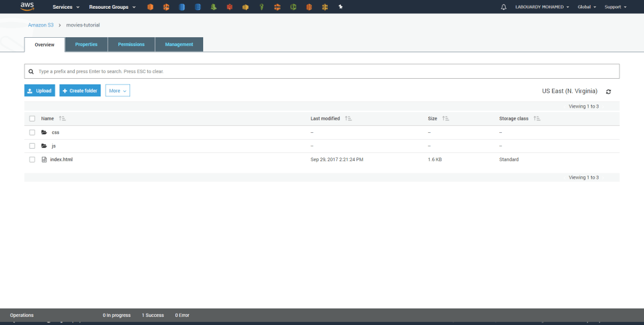Sort by Size column arrow

[446, 118]
